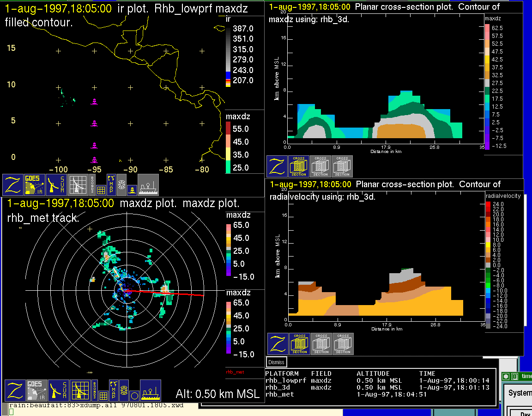Click the red 24.0 swatch in radialvelocity legend
This screenshot has width=532, height=416.
[x=489, y=204]
